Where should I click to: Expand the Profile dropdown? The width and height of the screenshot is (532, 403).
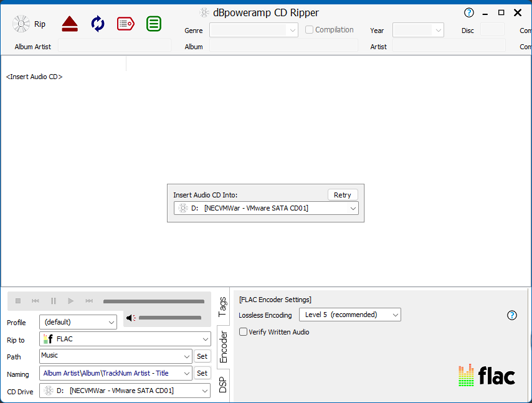[78, 322]
